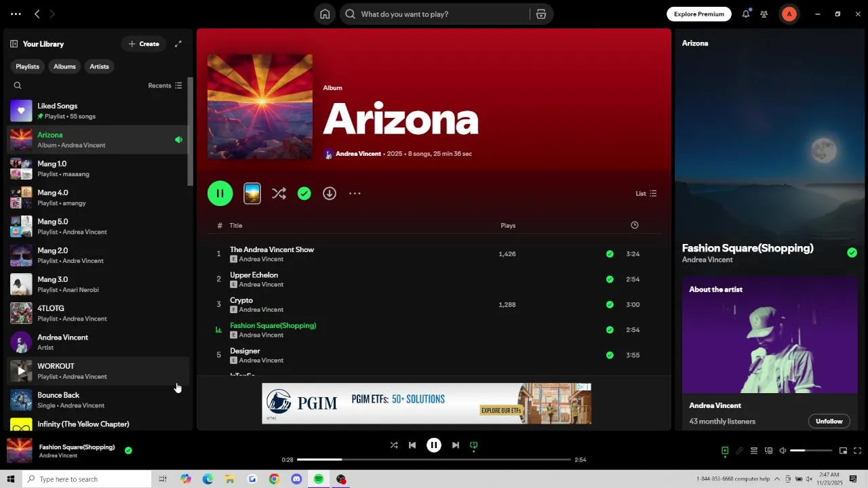The image size is (868, 488).
Task: Toggle saved checkmark in Now Playing panel
Action: coord(852,253)
